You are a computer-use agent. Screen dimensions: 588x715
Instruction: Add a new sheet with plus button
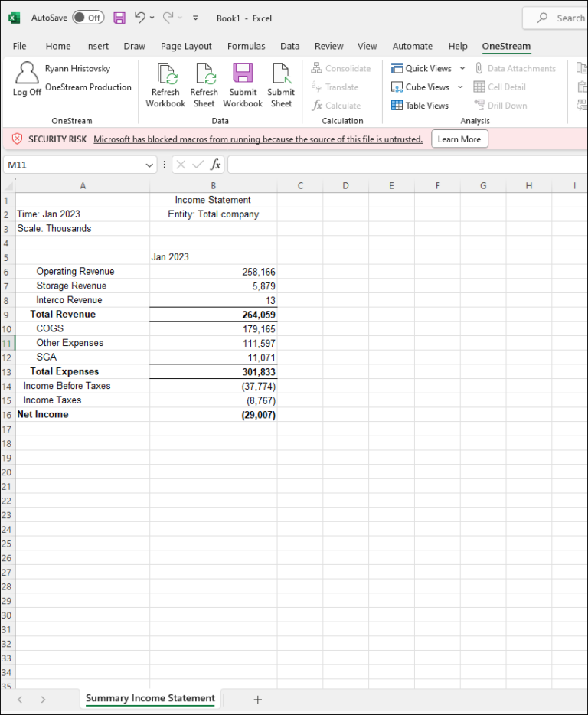click(258, 699)
